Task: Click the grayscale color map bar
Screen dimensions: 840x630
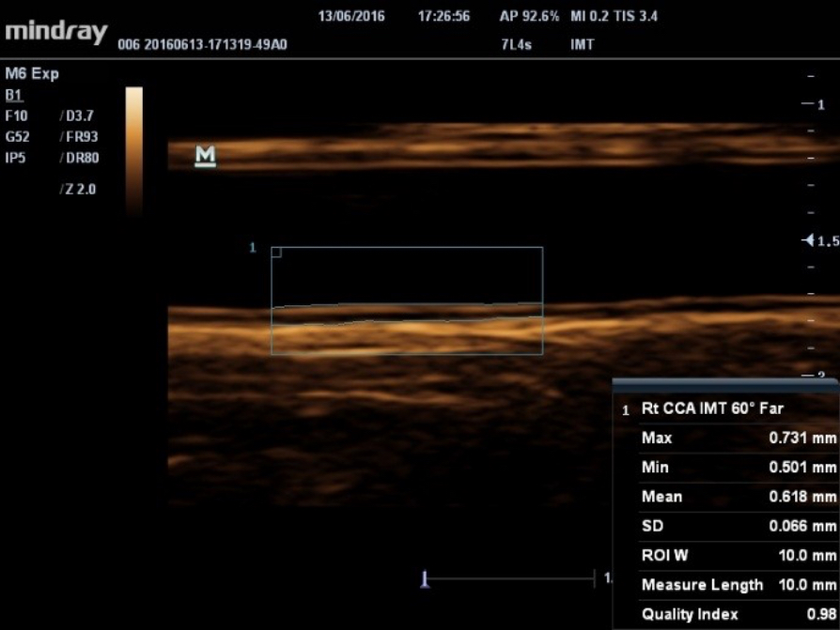Action: [x=134, y=150]
